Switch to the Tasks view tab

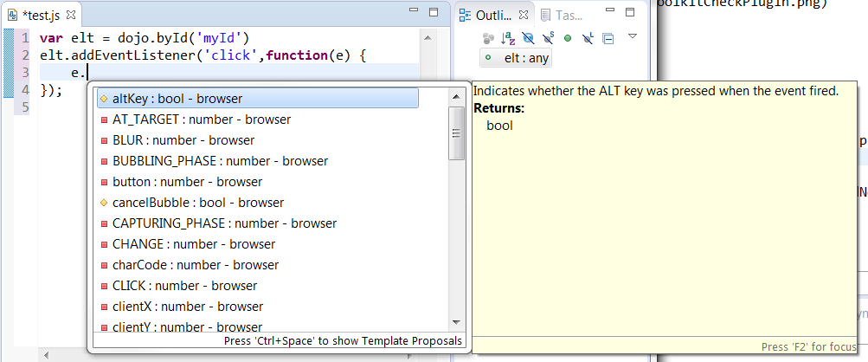(x=563, y=15)
